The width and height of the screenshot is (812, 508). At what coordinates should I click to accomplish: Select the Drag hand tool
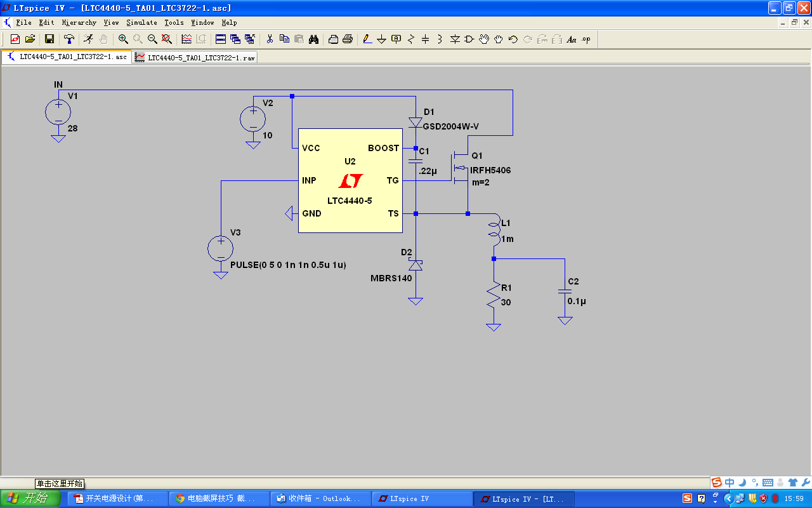pos(499,39)
